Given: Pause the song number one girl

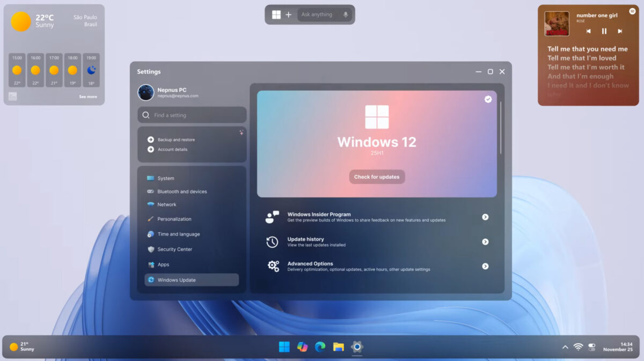Looking at the screenshot, I should coord(604,31).
